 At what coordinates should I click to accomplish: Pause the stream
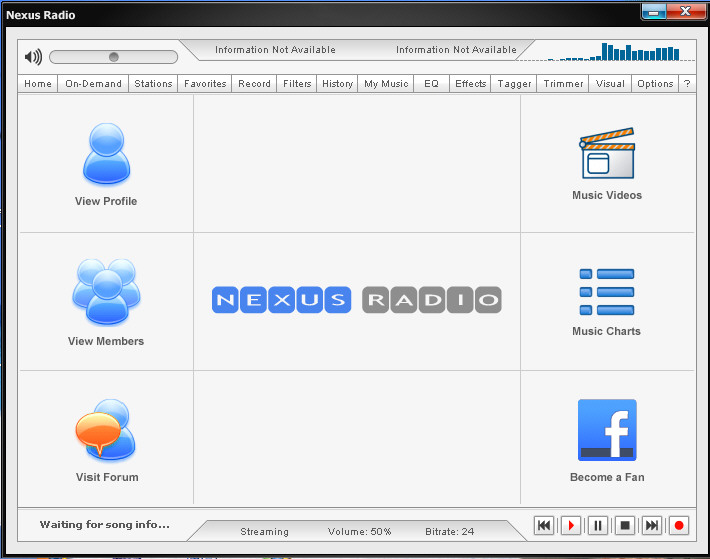click(x=598, y=526)
